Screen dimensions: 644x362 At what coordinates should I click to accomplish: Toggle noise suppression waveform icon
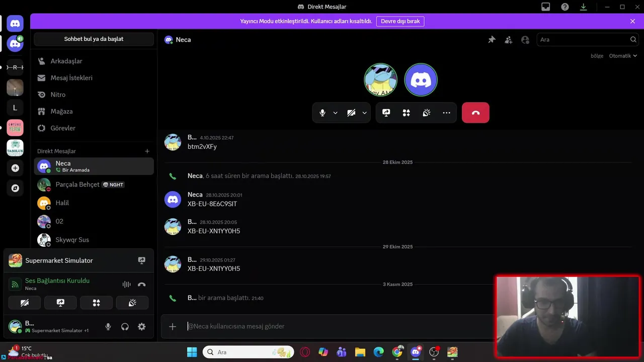[126, 284]
